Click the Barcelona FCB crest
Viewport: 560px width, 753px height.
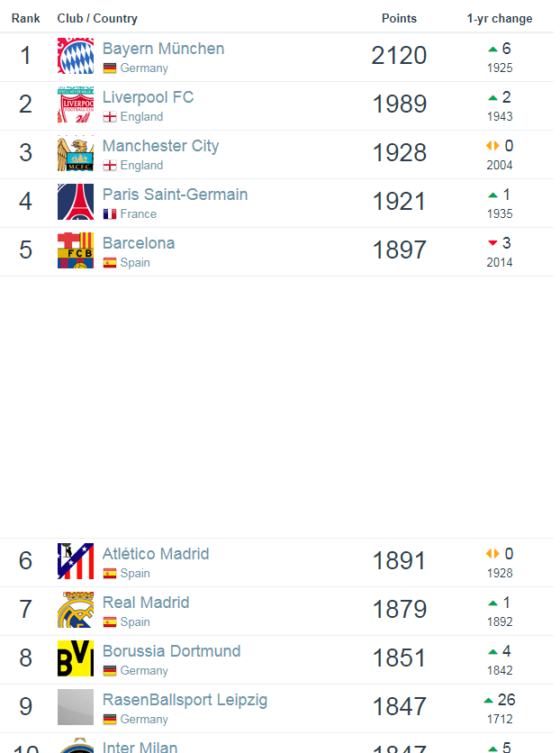click(76, 250)
